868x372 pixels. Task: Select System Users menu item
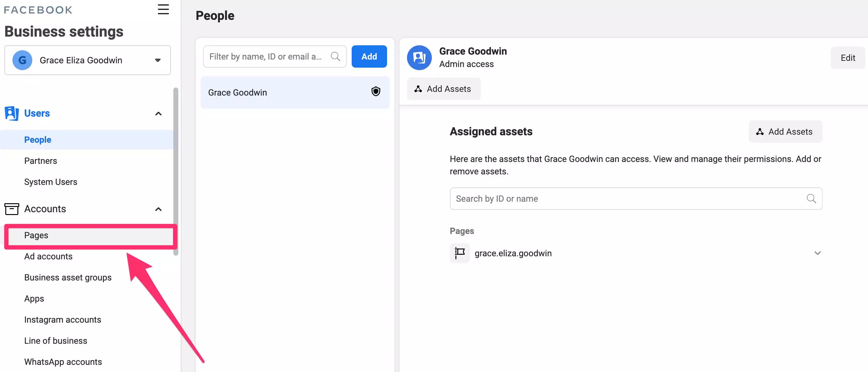point(51,182)
